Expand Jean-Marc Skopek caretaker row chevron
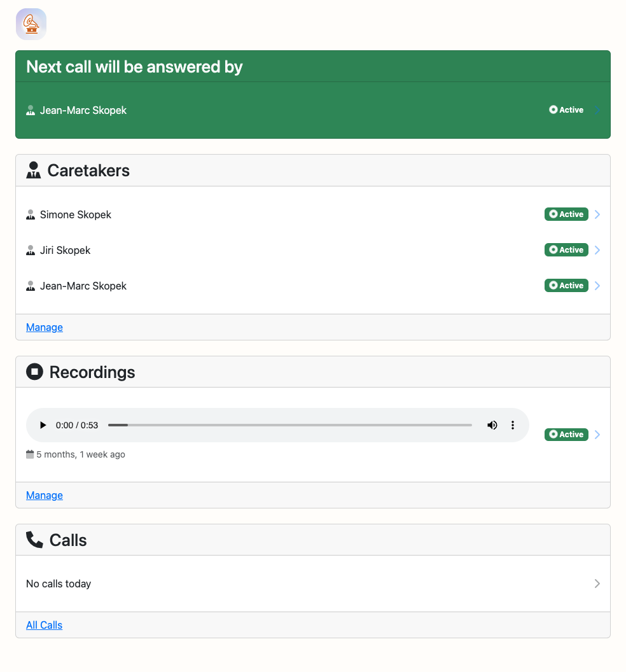626x672 pixels. 597,286
